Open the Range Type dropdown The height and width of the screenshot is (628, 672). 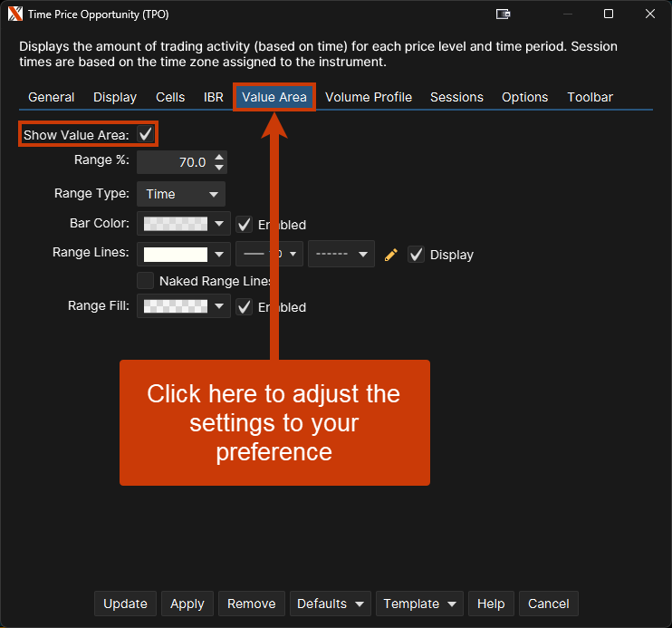click(181, 194)
